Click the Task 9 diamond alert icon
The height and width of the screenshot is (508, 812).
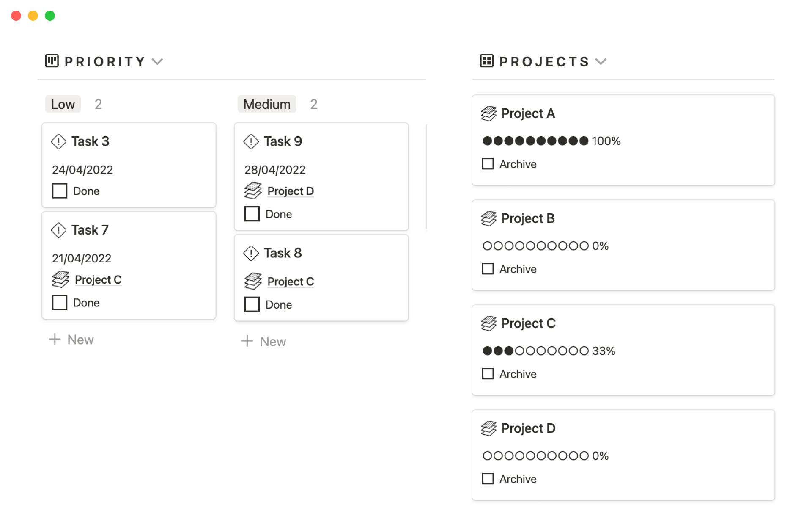click(x=251, y=141)
